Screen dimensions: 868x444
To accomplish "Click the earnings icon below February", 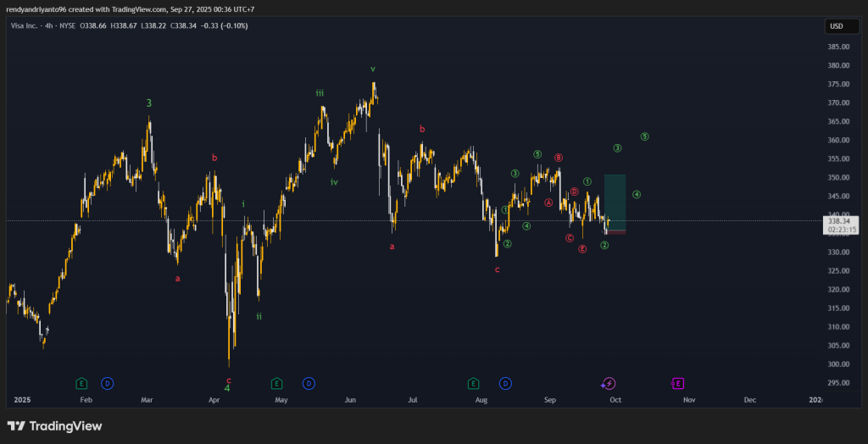I will pos(81,384).
